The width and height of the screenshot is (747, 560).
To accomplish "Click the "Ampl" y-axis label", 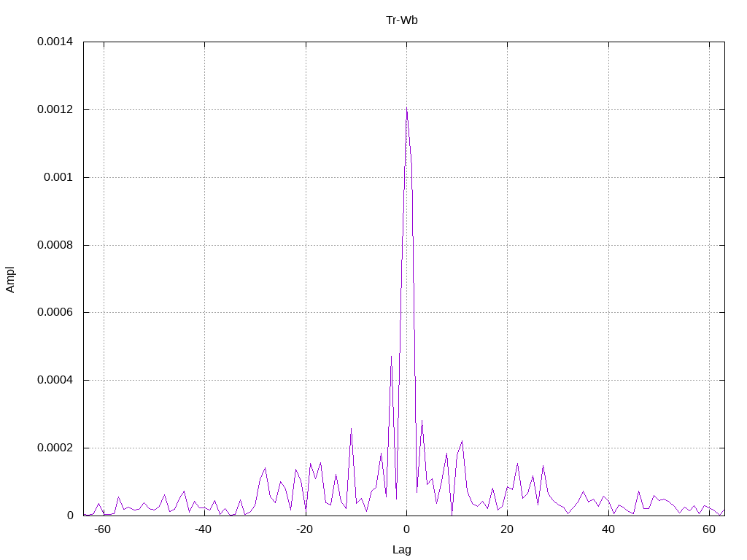I will (x=10, y=279).
